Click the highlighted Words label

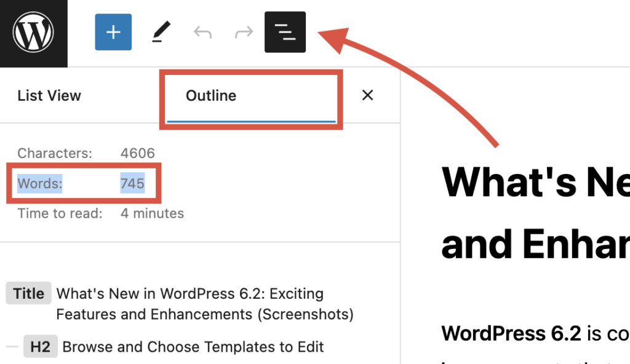pos(40,183)
